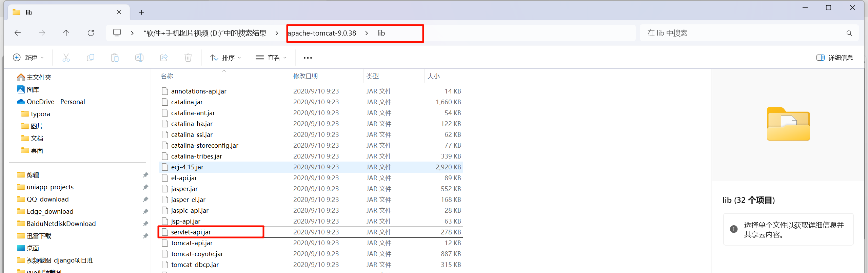Viewport: 868px width, 273px height.
Task: Open pinned Edge_download folder
Action: pyautogui.click(x=45, y=212)
